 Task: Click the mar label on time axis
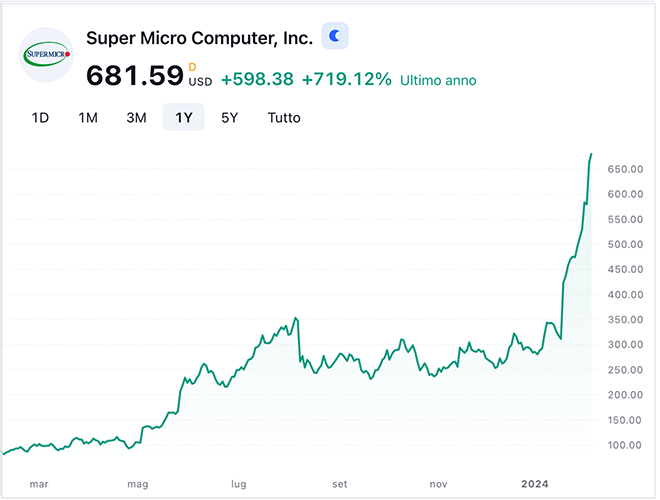point(38,484)
